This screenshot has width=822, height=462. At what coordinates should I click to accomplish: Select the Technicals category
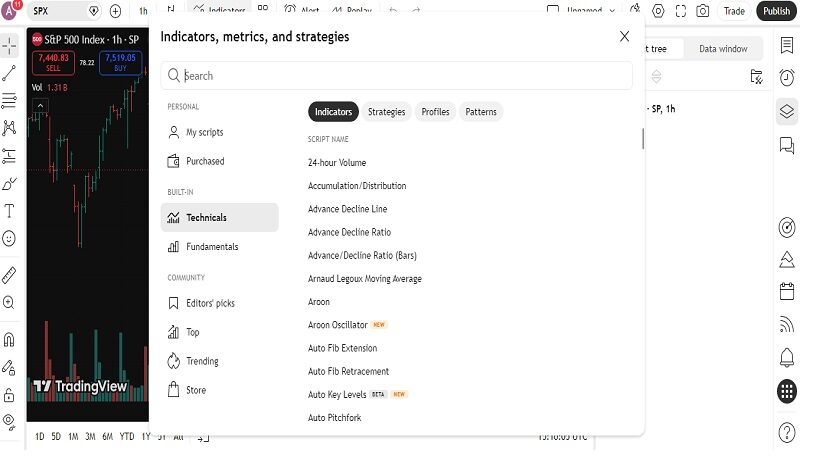click(x=220, y=218)
